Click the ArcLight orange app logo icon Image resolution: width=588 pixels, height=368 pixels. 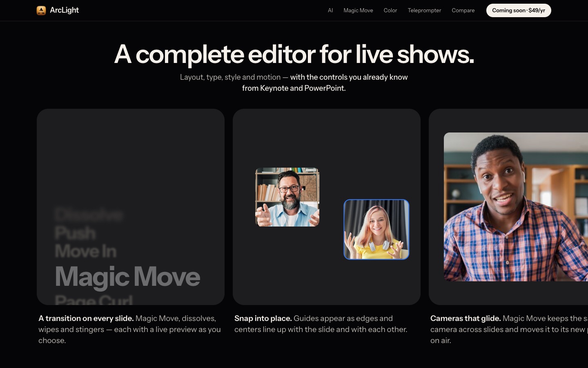tap(41, 10)
